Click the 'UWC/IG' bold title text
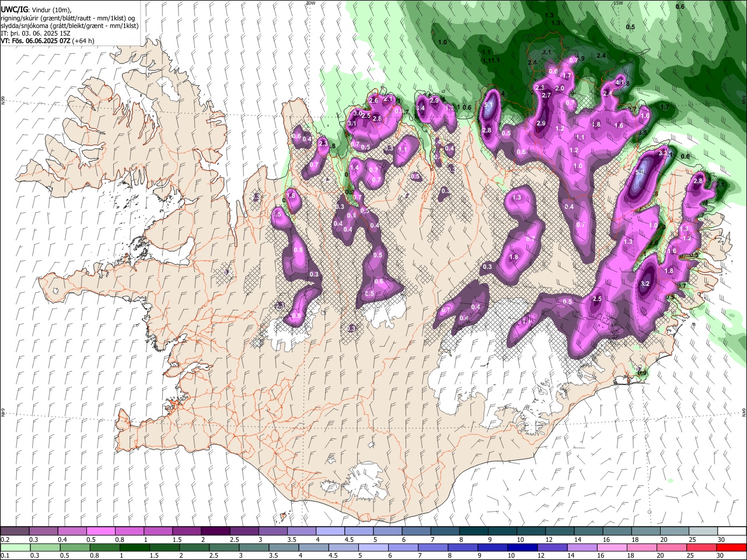This screenshot has height=560, width=747. pyautogui.click(x=13, y=10)
